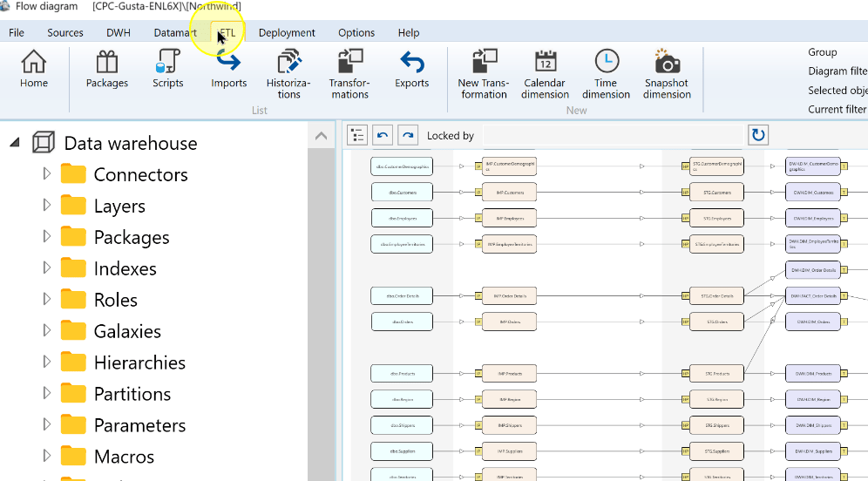868x481 pixels.
Task: Expand the Macros folder
Action: click(x=47, y=456)
